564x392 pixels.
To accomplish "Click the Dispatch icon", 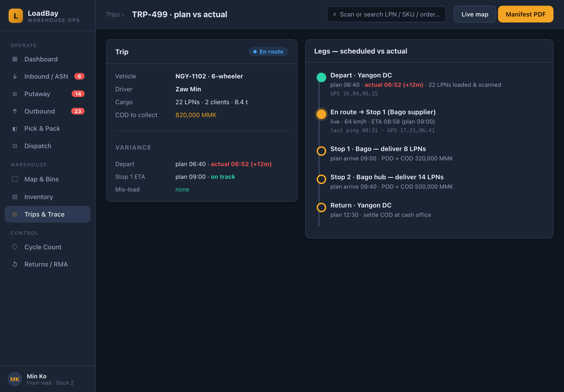I will click(15, 146).
